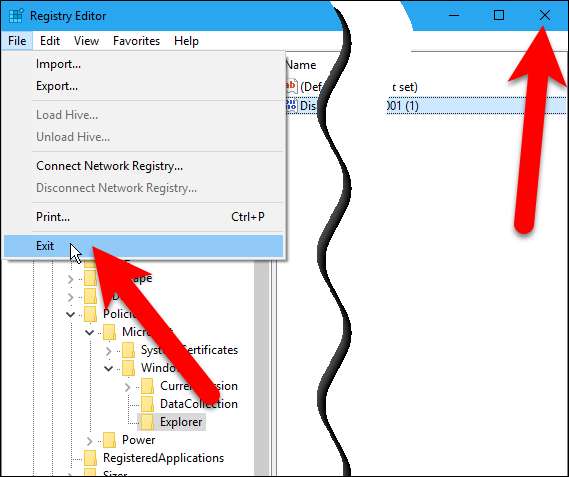Click the Power folder icon

pyautogui.click(x=109, y=440)
